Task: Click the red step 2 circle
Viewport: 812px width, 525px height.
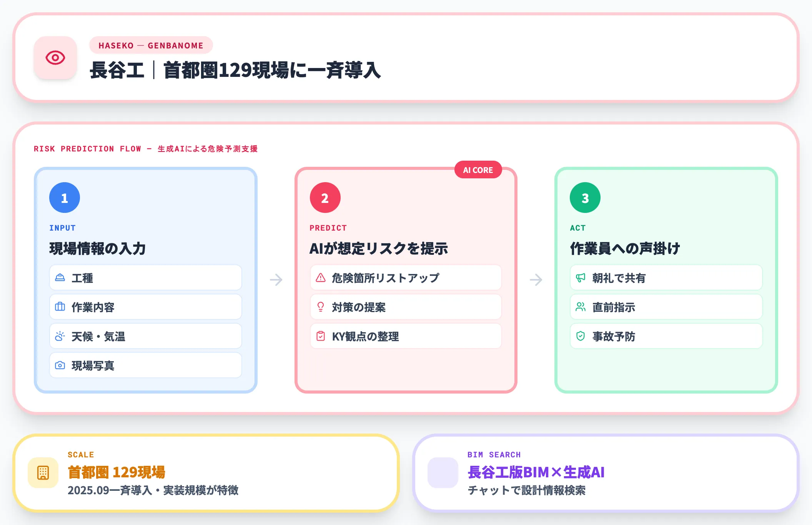Action: click(325, 198)
